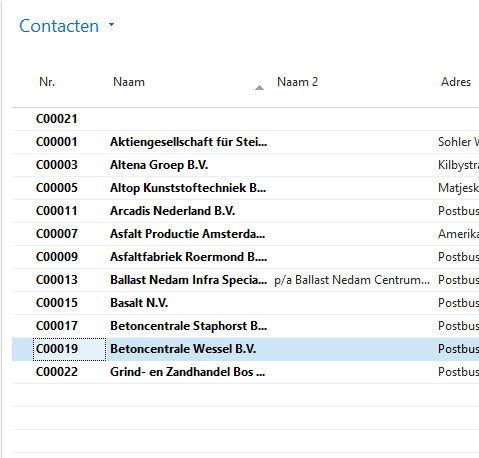
Task: Click the highlighted C00019 number cell
Action: pos(69,349)
